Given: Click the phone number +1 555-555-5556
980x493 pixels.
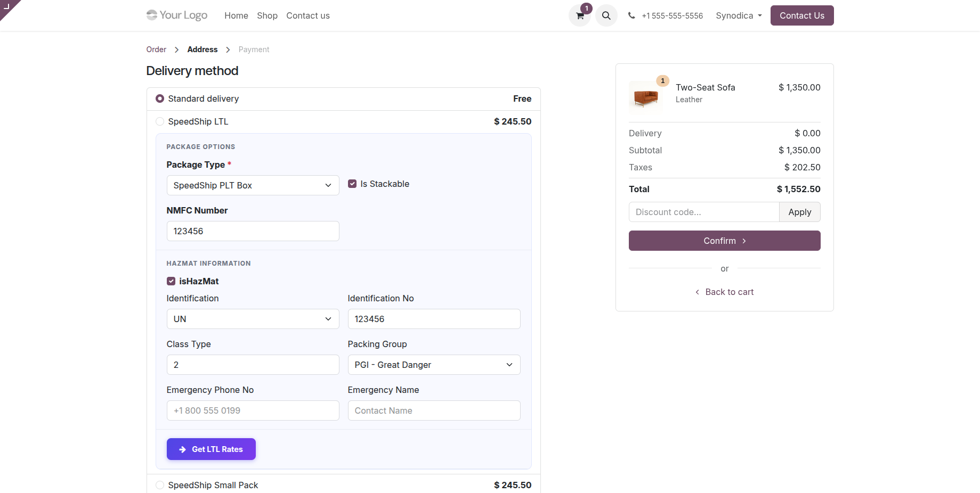Looking at the screenshot, I should tap(673, 15).
